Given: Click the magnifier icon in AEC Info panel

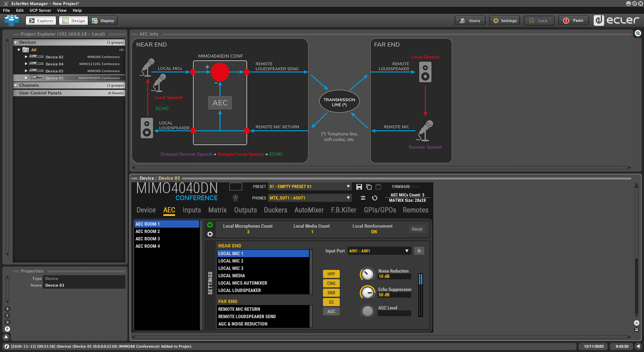Looking at the screenshot, I should [x=638, y=33].
